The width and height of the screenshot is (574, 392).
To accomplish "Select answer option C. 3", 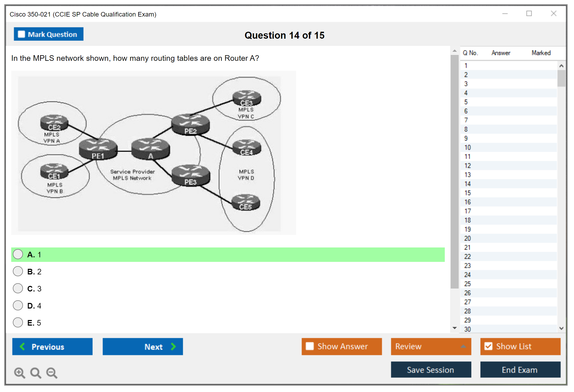I will click(x=18, y=289).
